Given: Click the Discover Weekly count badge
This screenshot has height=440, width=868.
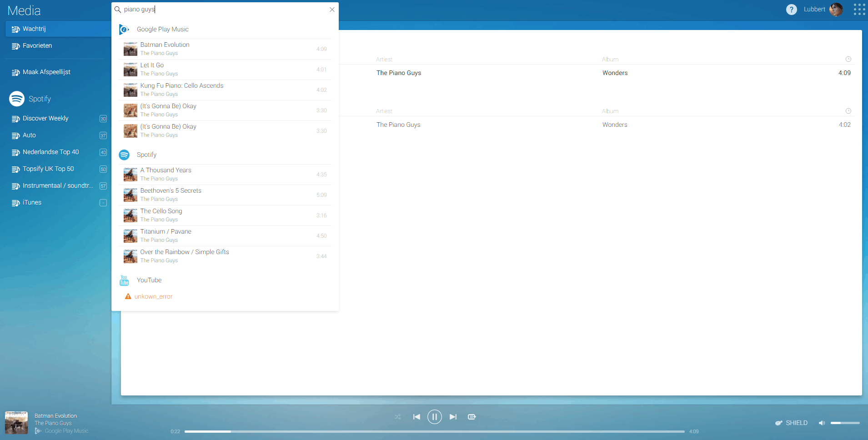Looking at the screenshot, I should 103,119.
